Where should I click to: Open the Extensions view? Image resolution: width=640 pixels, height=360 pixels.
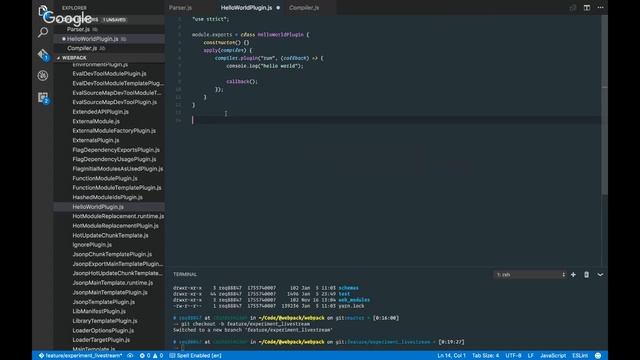[43, 98]
